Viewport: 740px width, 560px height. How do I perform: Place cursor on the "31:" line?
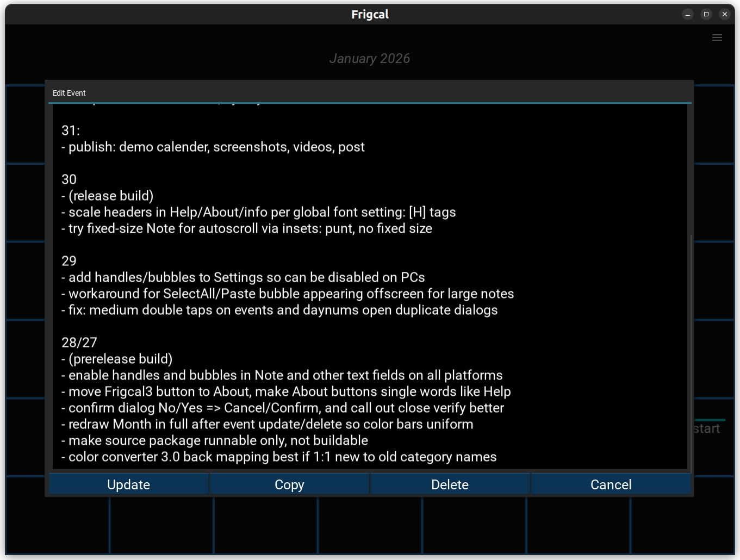click(71, 130)
